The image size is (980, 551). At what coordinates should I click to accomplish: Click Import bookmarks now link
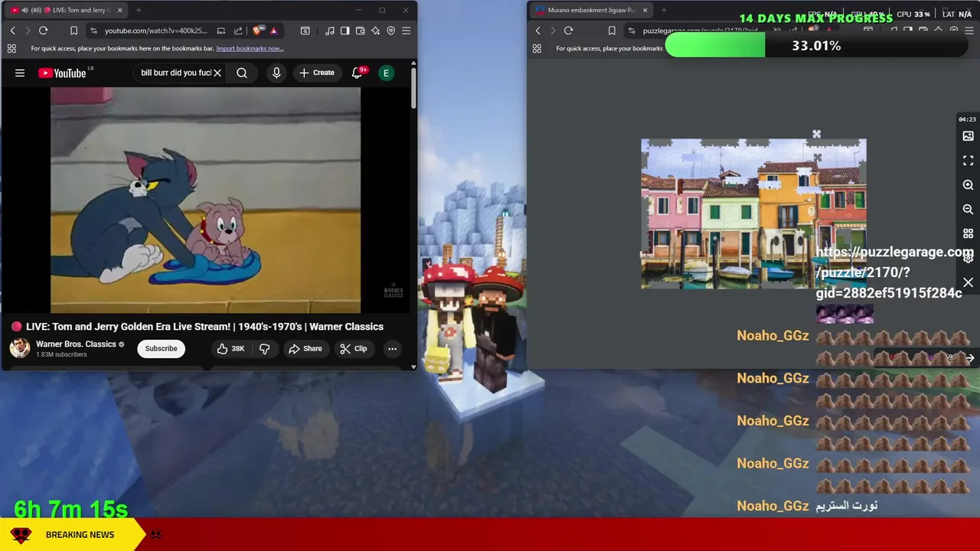(250, 48)
